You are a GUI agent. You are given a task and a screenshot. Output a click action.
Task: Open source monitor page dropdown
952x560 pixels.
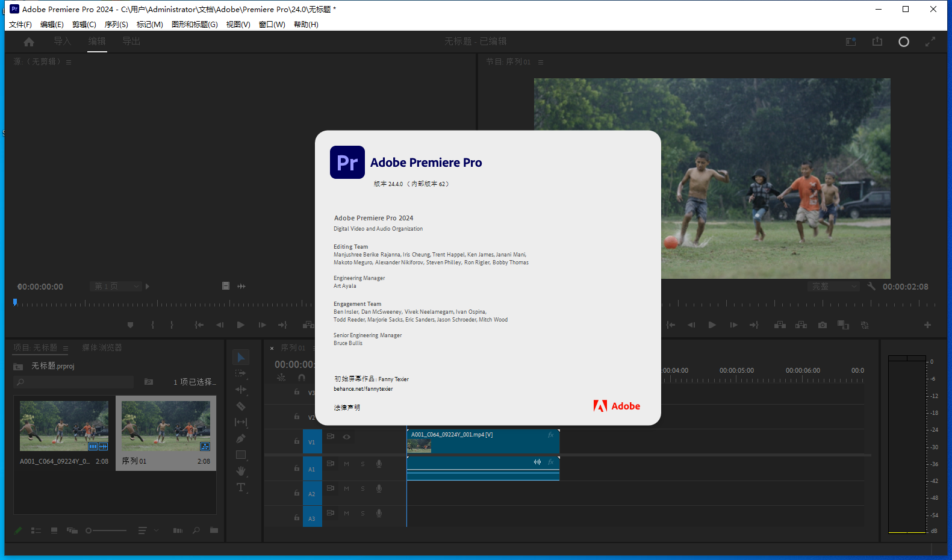(x=116, y=286)
